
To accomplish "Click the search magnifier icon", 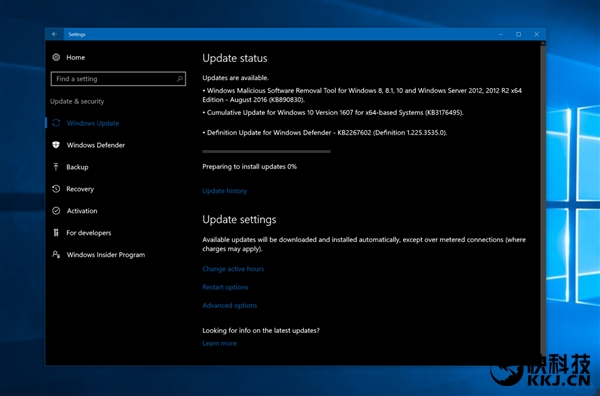I will (179, 79).
